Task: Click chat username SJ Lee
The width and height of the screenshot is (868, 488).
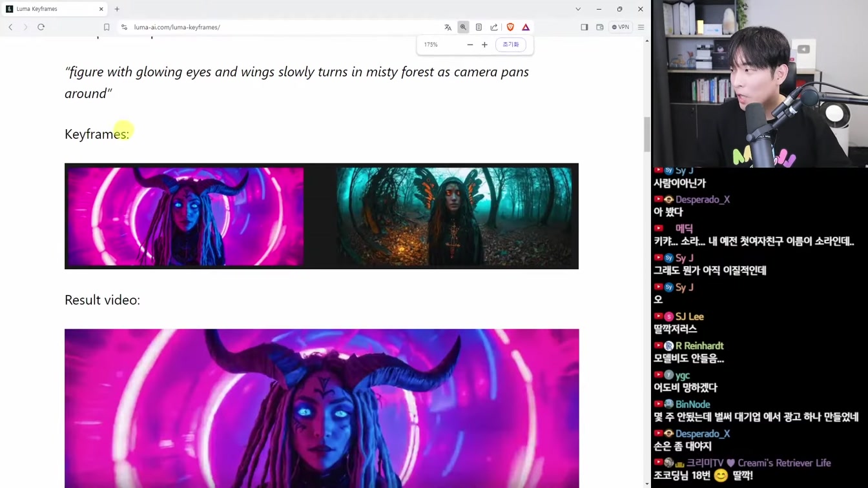Action: point(690,316)
